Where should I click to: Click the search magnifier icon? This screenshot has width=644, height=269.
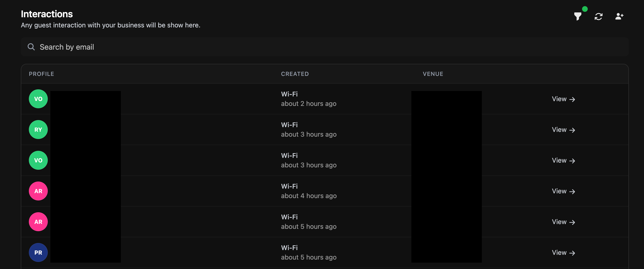[x=31, y=47]
